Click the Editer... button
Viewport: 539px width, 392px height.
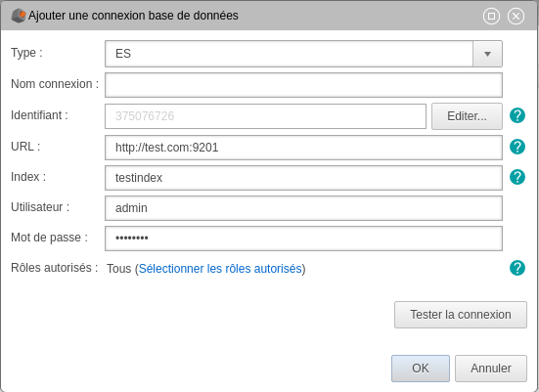point(467,116)
